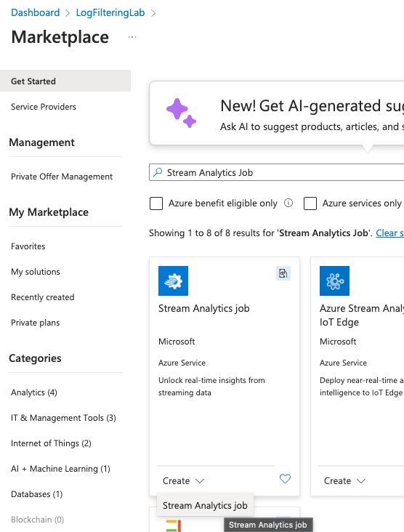Open the Marketplace ellipsis more options

coord(132,37)
